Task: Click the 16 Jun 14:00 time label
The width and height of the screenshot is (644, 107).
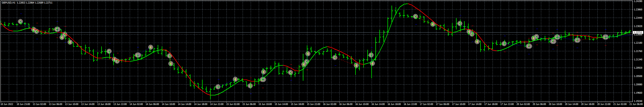Action: point(378,104)
